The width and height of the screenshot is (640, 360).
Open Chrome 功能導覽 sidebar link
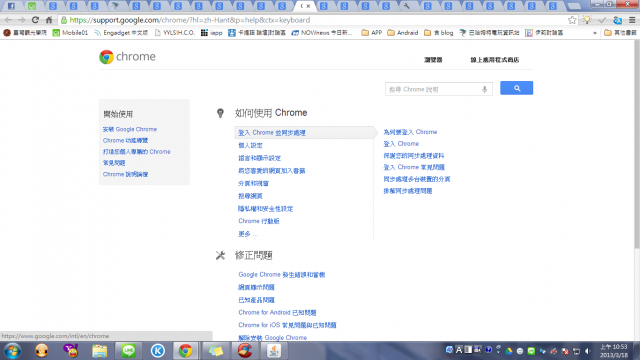coord(125,140)
